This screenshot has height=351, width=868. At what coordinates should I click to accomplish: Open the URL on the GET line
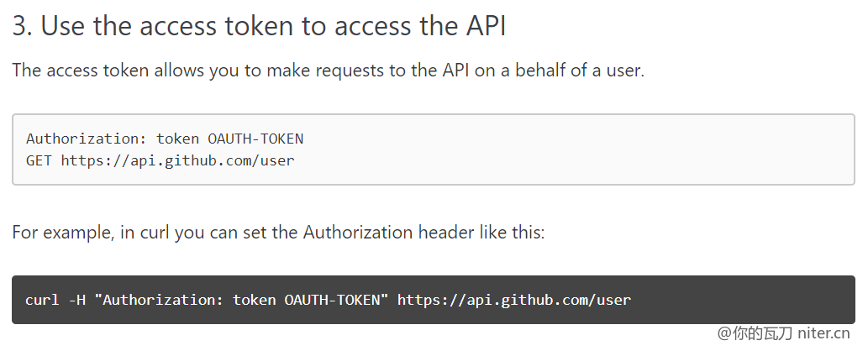177,160
